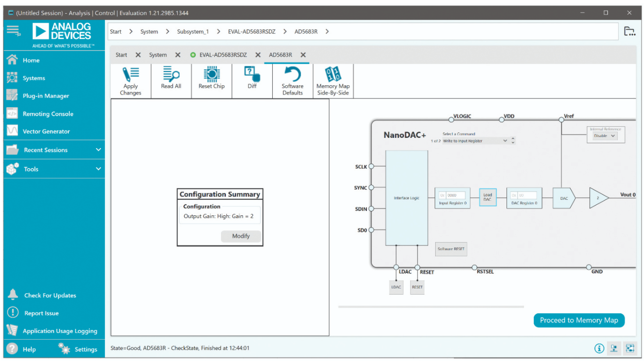Open Memory Map Side-By-Side view
The height and width of the screenshot is (362, 644).
point(333,81)
